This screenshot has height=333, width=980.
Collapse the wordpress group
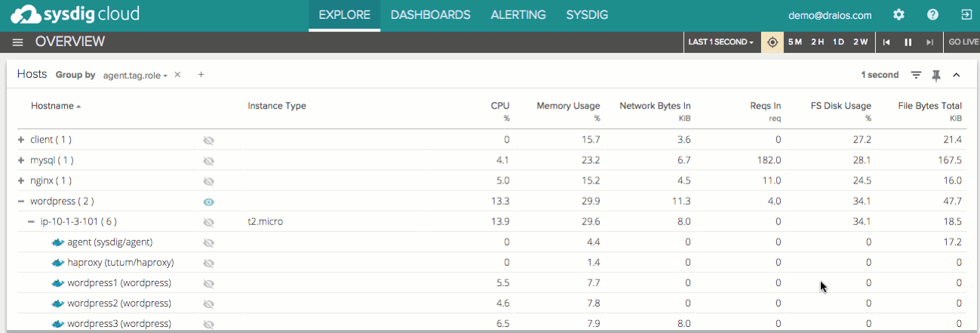21,201
